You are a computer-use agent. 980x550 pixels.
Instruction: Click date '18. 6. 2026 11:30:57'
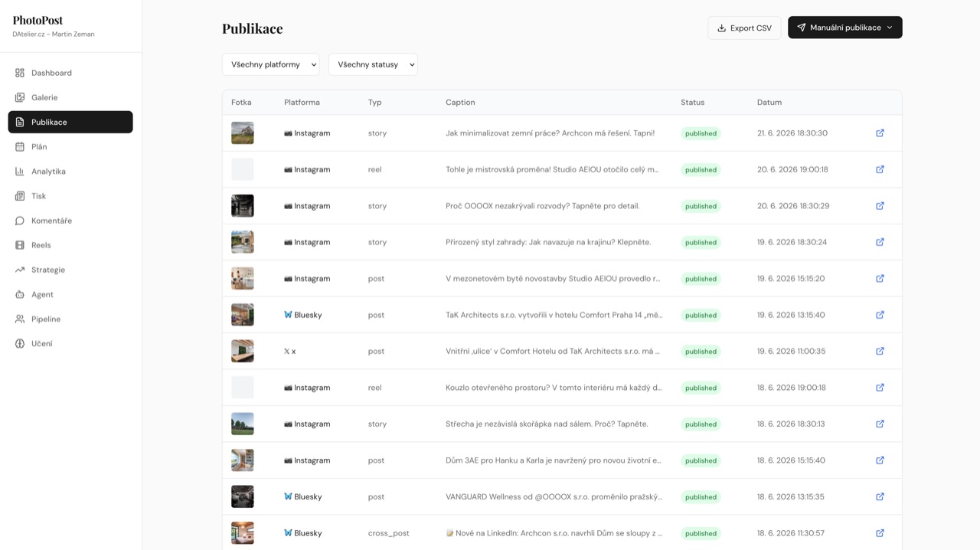pyautogui.click(x=791, y=533)
